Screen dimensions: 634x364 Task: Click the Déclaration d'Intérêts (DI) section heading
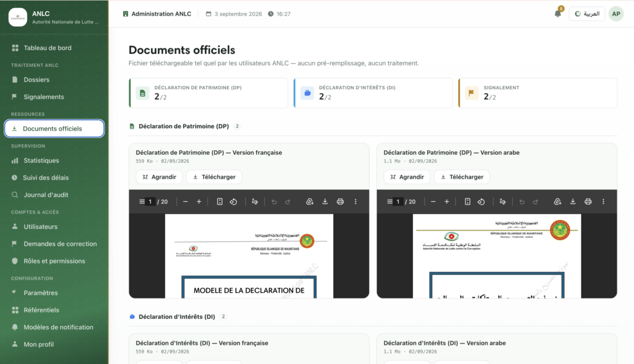click(176, 317)
